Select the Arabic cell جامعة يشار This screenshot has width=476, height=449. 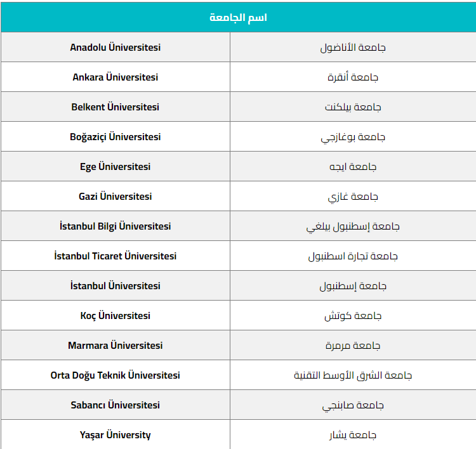(353, 435)
